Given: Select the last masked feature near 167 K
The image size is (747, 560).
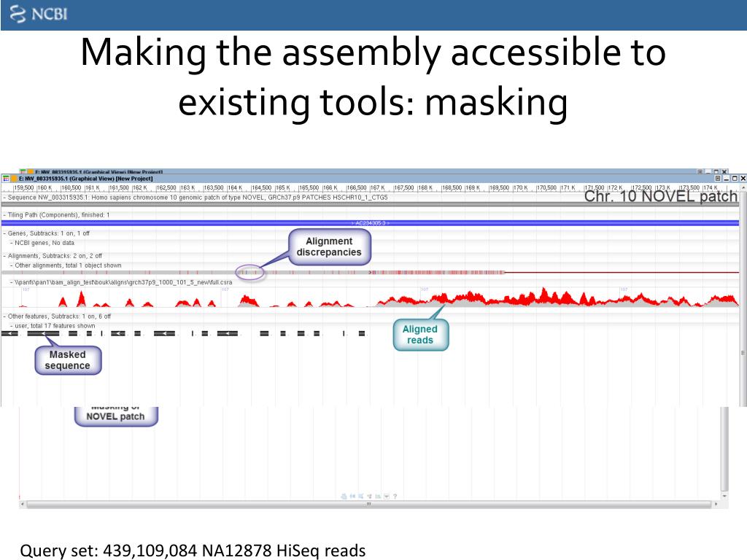Looking at the screenshot, I should [362, 333].
